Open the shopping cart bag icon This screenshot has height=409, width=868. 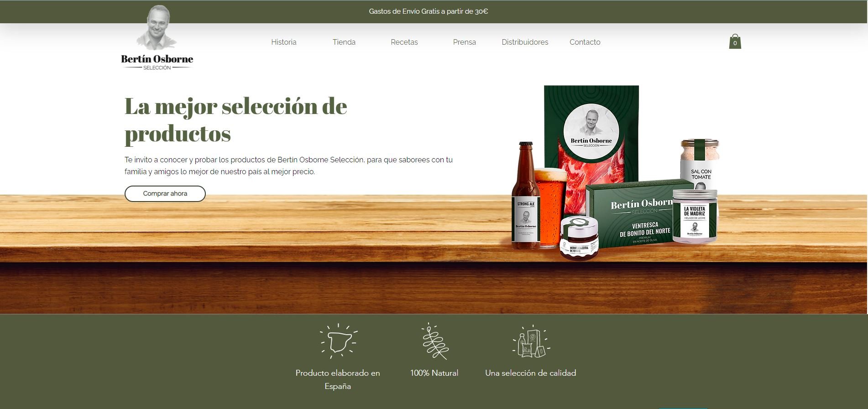pos(735,41)
